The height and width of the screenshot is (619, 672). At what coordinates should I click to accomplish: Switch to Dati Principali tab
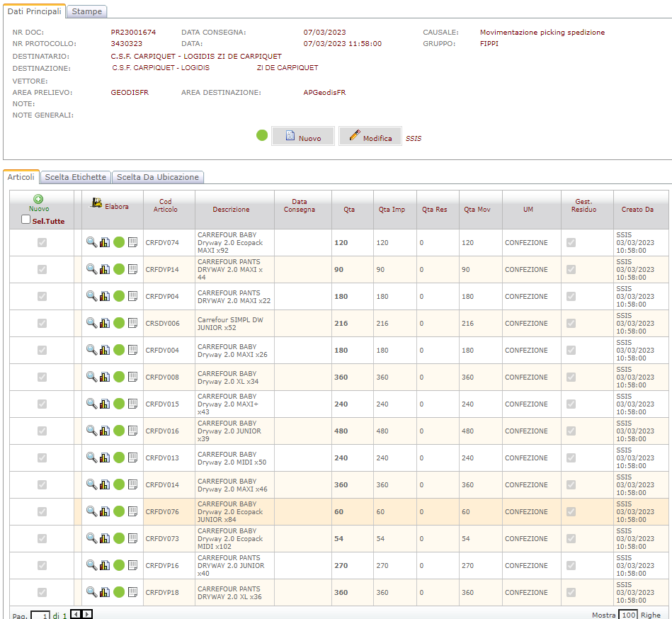34,11
